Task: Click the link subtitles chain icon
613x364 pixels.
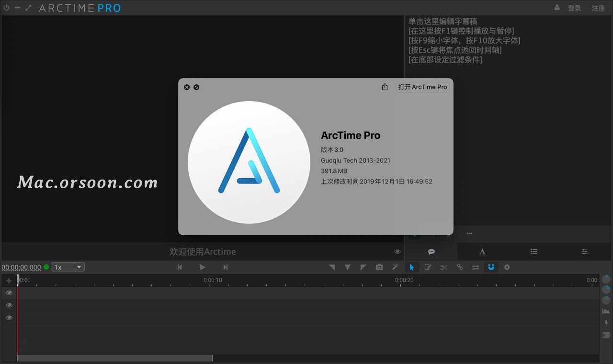Action: pyautogui.click(x=459, y=267)
